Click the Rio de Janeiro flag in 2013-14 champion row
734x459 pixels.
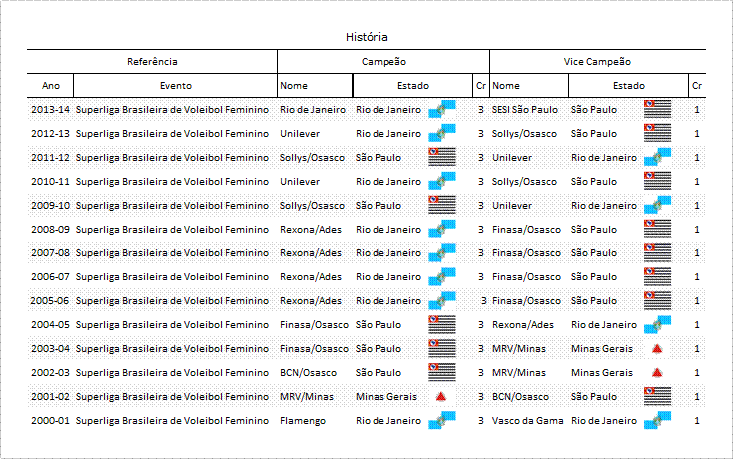pyautogui.click(x=442, y=109)
